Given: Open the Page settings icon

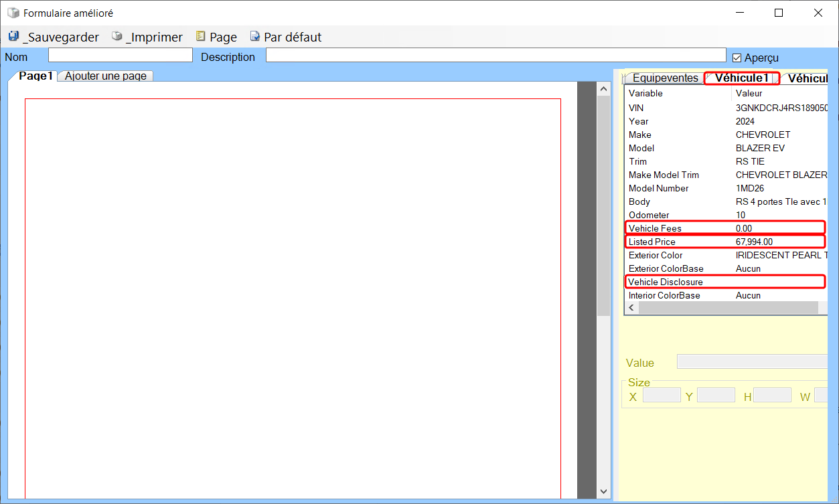Looking at the screenshot, I should pos(200,37).
